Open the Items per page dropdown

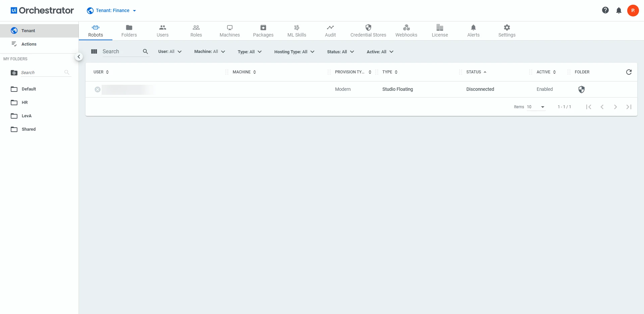click(536, 107)
